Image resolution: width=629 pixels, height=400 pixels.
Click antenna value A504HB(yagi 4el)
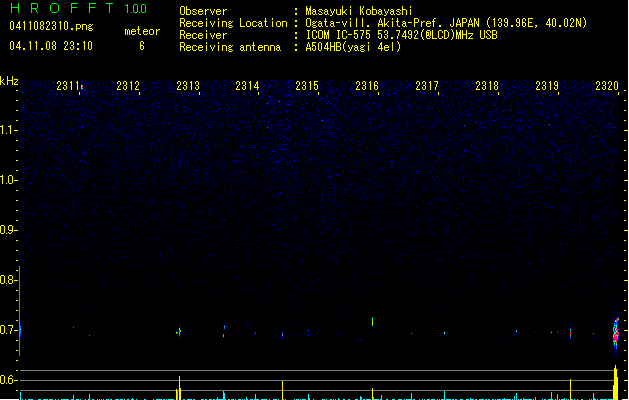click(x=353, y=47)
